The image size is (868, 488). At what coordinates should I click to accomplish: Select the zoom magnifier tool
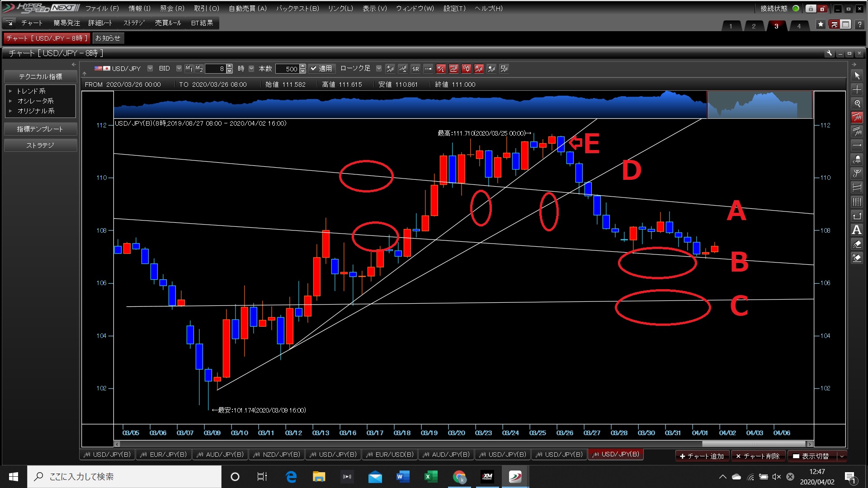click(x=857, y=103)
